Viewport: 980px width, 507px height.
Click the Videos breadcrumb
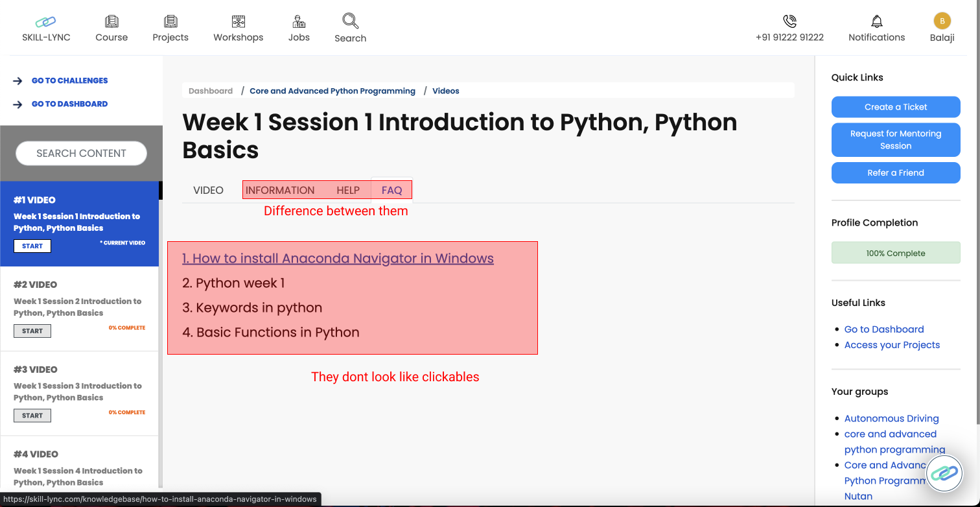(446, 91)
